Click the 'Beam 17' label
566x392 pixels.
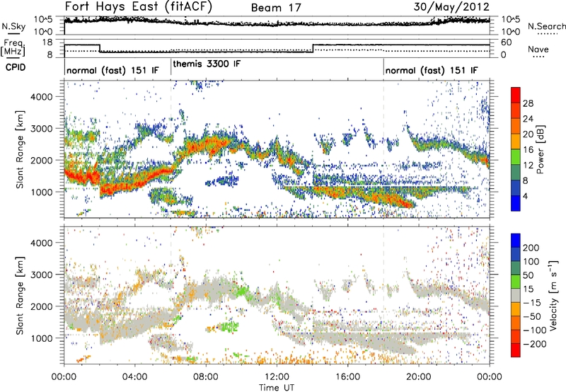click(276, 8)
